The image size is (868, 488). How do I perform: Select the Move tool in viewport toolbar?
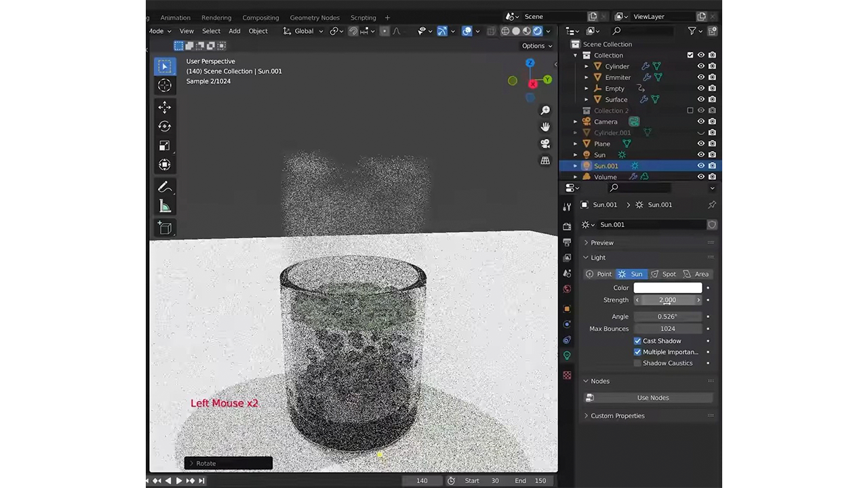pyautogui.click(x=165, y=107)
